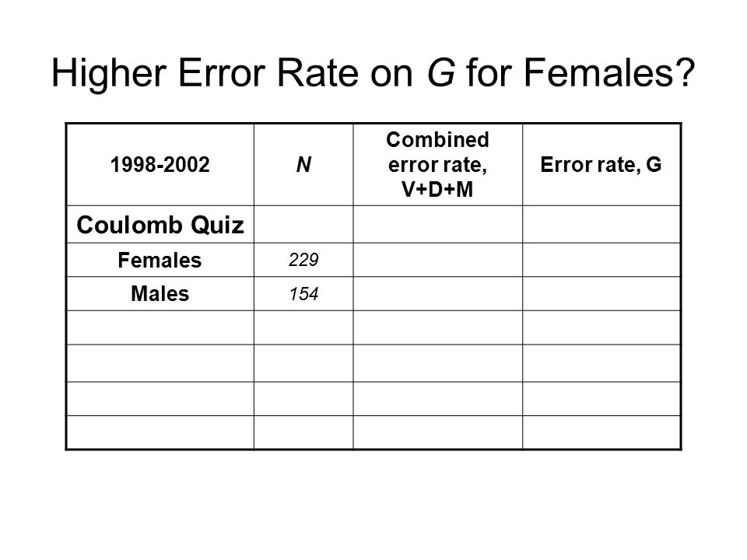Screen dimensions: 747x560
Task: Select the 1998-2002 header cell
Action: 160,165
